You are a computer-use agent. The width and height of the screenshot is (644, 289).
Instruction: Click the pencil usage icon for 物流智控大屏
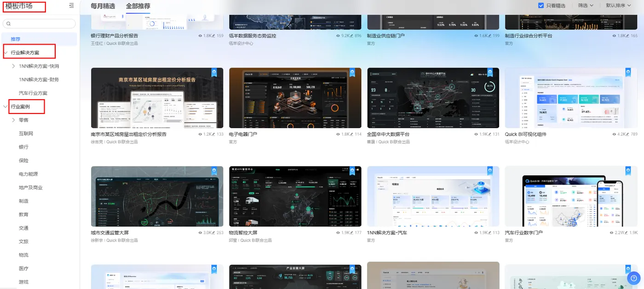pyautogui.click(x=352, y=232)
